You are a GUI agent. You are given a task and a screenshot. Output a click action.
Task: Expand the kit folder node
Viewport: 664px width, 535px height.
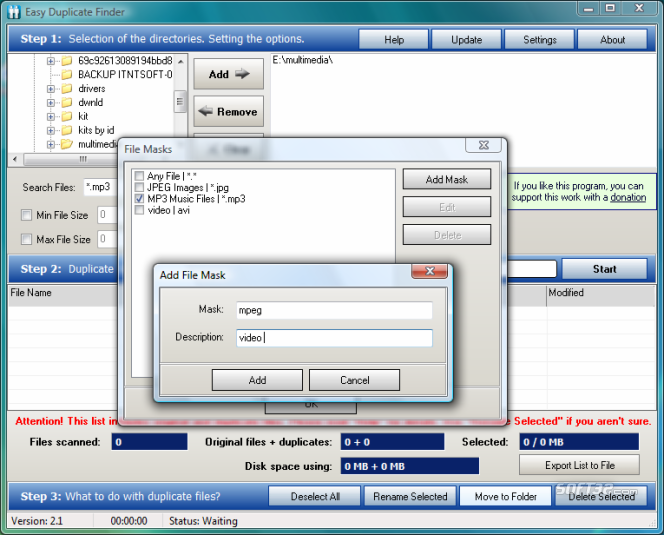pos(51,116)
